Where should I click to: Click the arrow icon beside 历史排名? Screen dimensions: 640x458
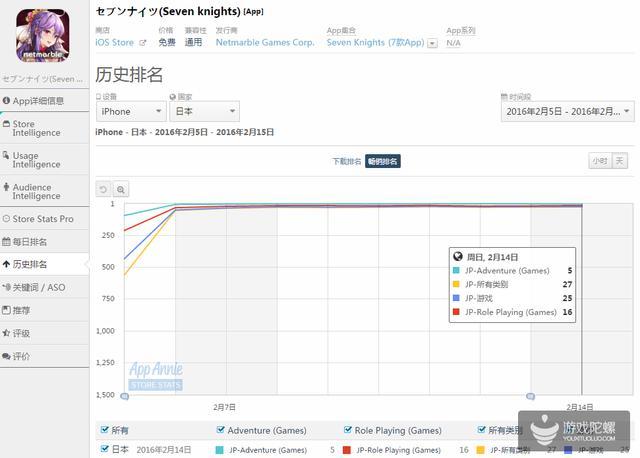click(x=6, y=265)
